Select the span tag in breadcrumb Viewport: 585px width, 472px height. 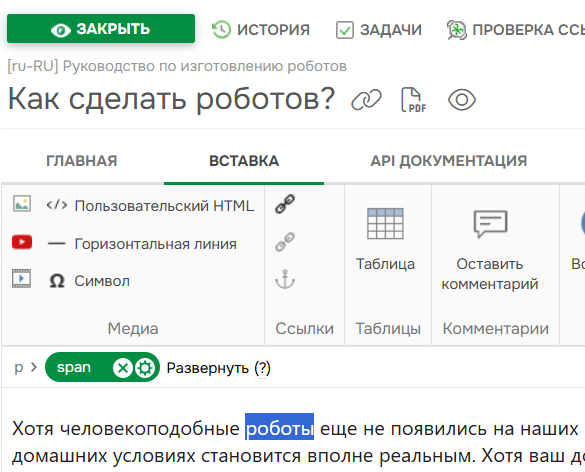coord(74,368)
